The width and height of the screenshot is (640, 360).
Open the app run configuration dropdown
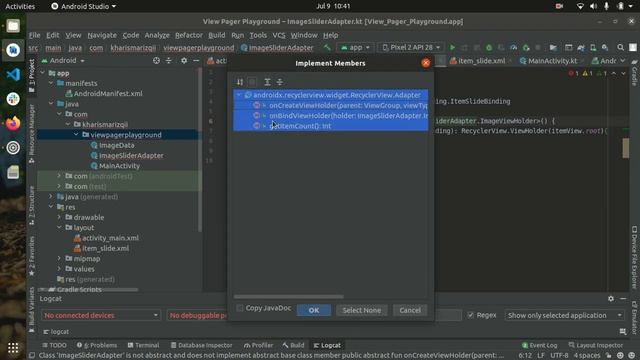(355, 48)
